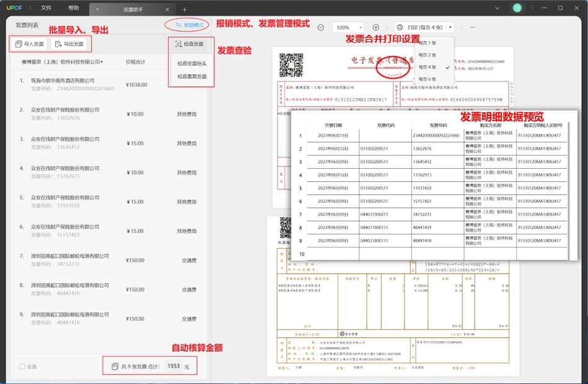Click the second invoice page thumbnail
Viewport: 588px width, 384px height.
coord(393,297)
